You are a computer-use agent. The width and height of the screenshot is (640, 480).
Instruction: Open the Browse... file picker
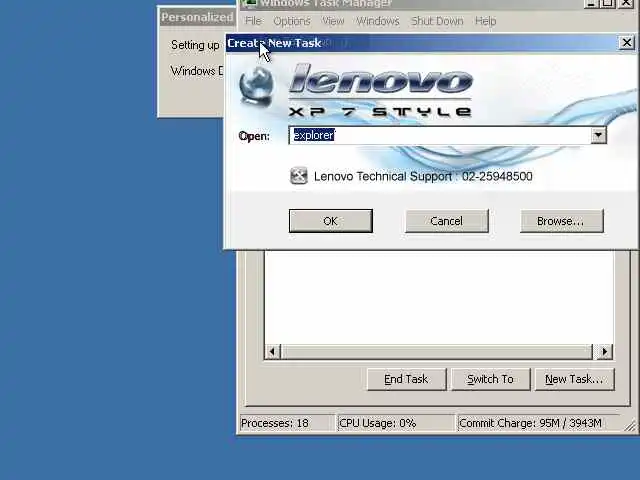pos(562,221)
